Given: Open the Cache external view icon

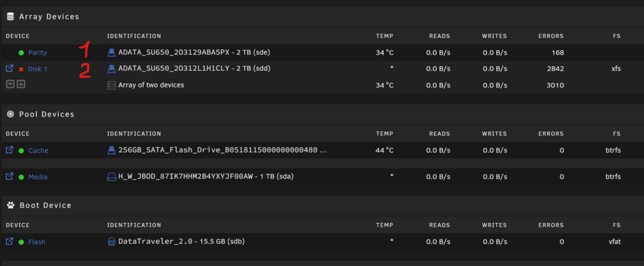Looking at the screenshot, I should click(x=10, y=150).
